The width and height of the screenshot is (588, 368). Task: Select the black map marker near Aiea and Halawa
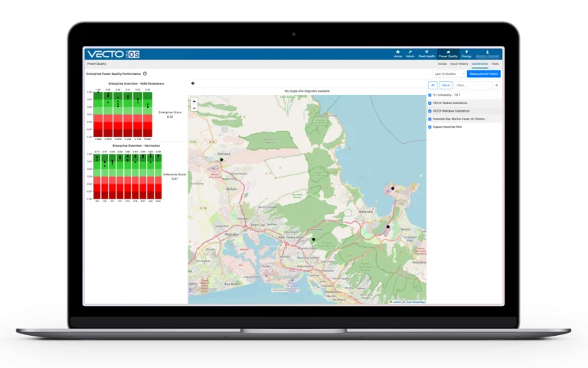[313, 239]
